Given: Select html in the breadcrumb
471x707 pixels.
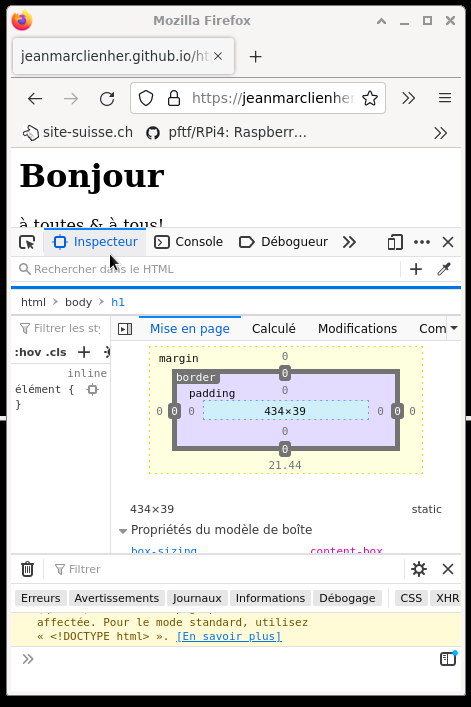Looking at the screenshot, I should 33,302.
